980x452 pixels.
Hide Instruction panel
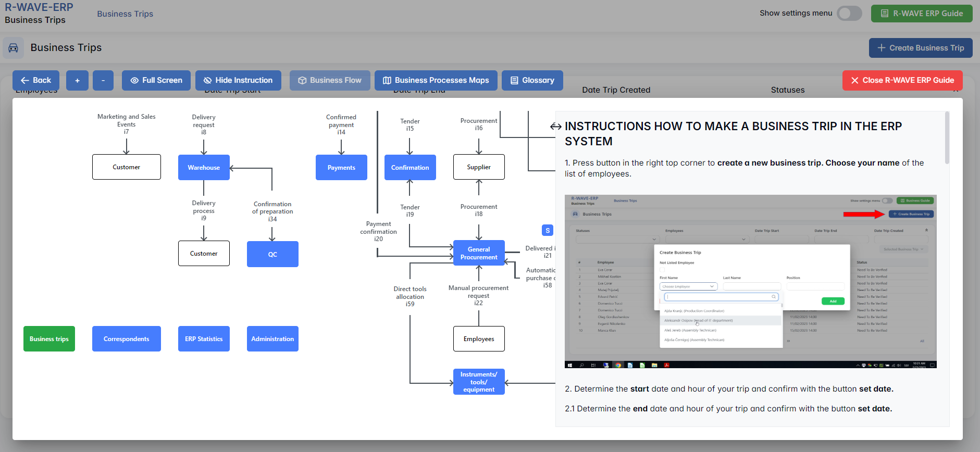[x=238, y=80]
